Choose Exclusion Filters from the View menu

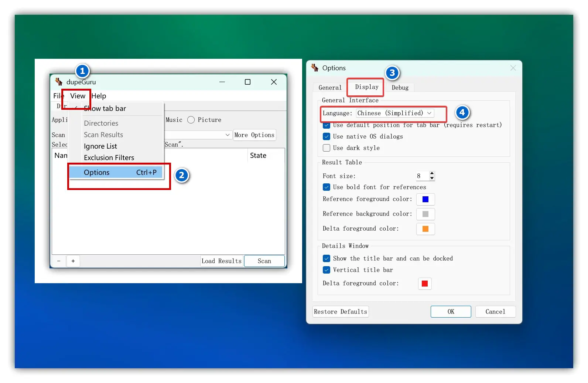(116, 157)
